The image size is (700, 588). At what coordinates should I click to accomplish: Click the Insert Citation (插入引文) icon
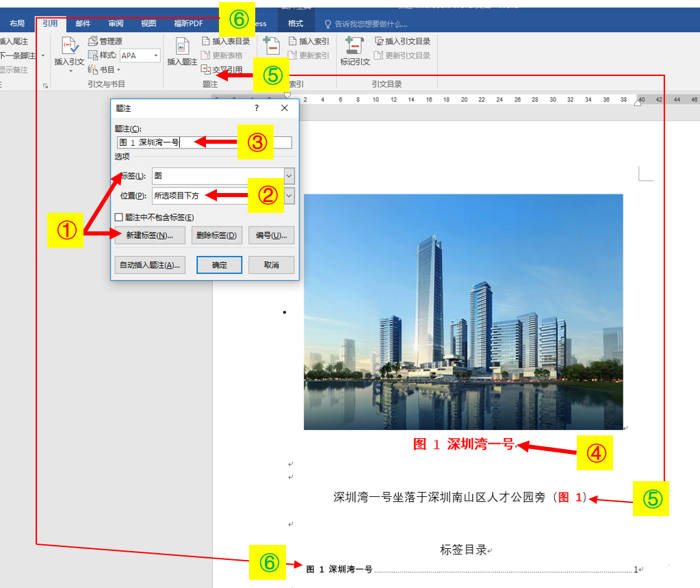coord(70,46)
